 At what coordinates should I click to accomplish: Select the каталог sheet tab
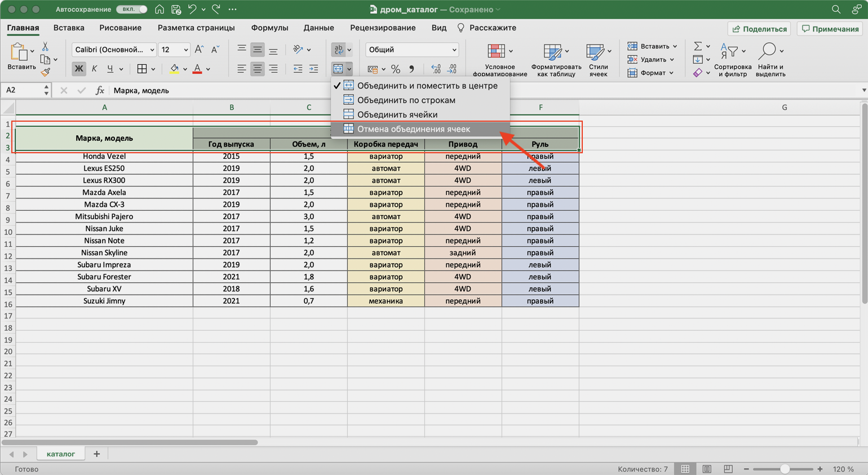coord(60,454)
